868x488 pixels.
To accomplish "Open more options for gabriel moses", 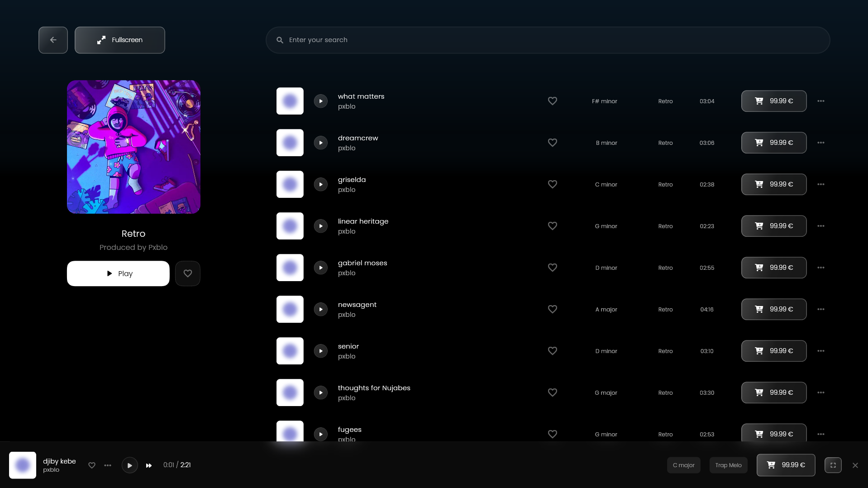I will 821,268.
